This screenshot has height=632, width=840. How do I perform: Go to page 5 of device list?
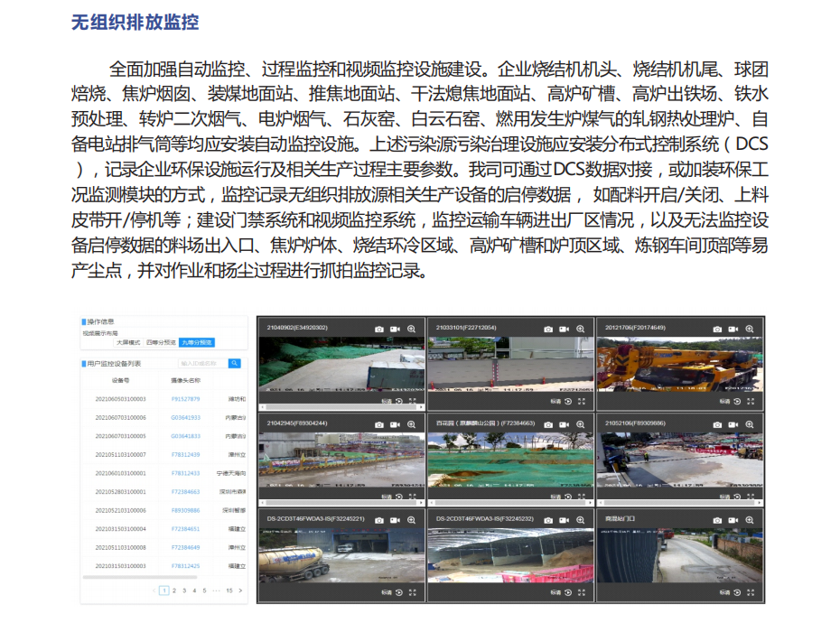coord(204,590)
